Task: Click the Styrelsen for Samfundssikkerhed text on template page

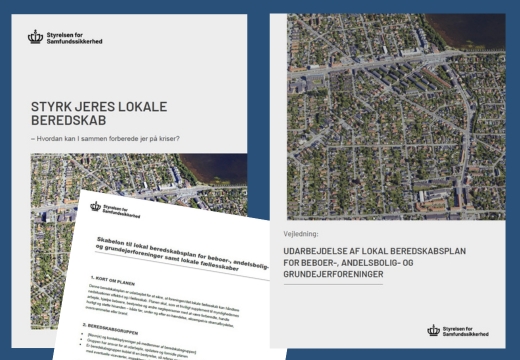Action: click(121, 211)
